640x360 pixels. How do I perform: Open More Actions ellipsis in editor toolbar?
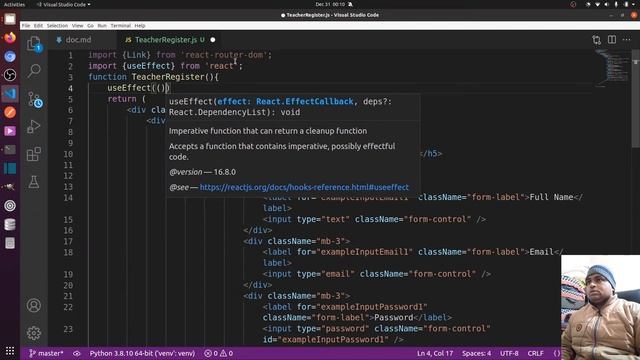click(627, 40)
